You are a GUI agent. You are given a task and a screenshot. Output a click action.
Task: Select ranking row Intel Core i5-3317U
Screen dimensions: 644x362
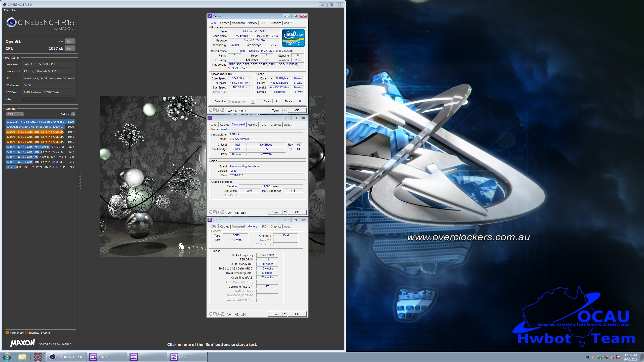(40, 167)
